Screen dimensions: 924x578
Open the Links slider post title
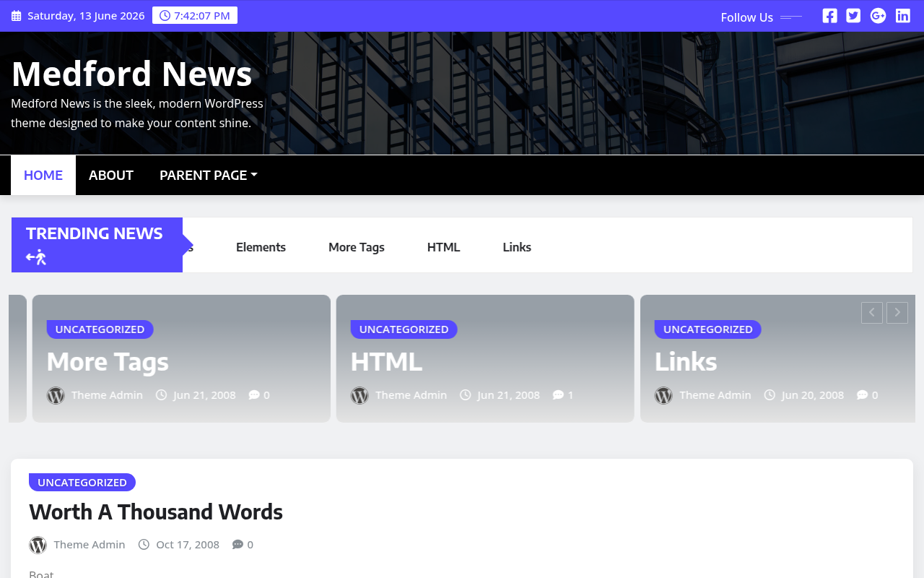[x=686, y=361]
